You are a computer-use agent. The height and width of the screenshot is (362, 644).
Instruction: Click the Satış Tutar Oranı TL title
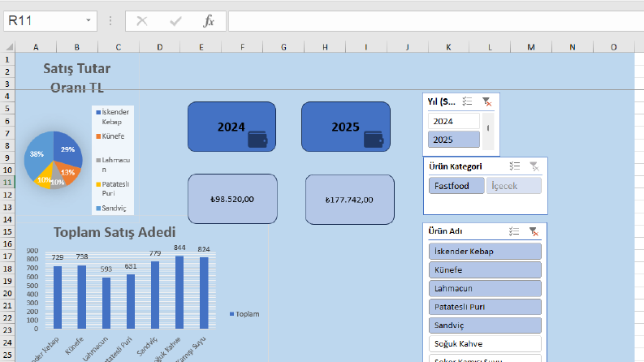(x=77, y=78)
